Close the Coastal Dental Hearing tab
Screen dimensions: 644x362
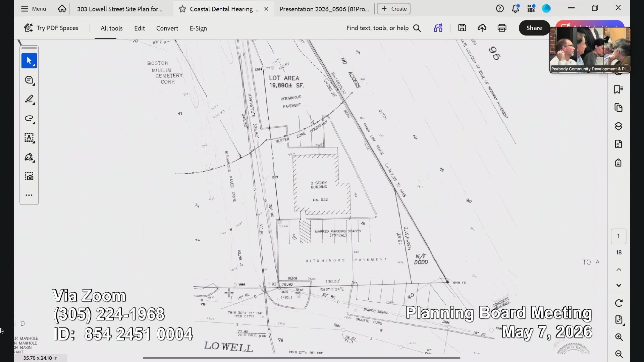click(266, 9)
